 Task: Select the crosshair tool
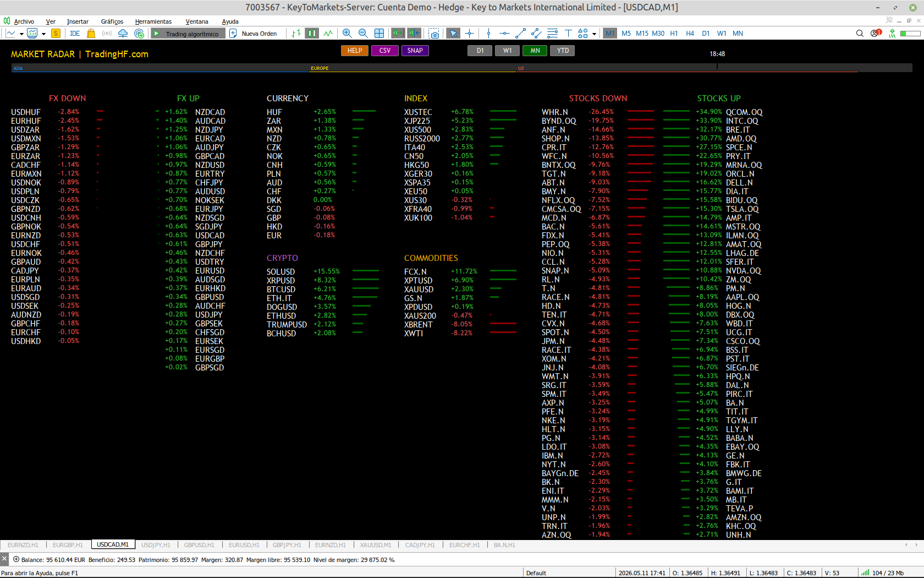[x=469, y=34]
